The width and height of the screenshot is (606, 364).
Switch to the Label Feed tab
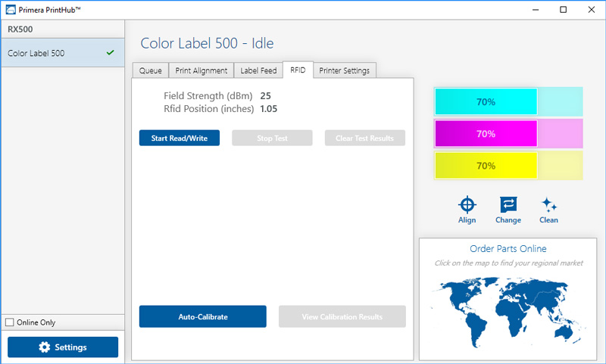coord(258,70)
